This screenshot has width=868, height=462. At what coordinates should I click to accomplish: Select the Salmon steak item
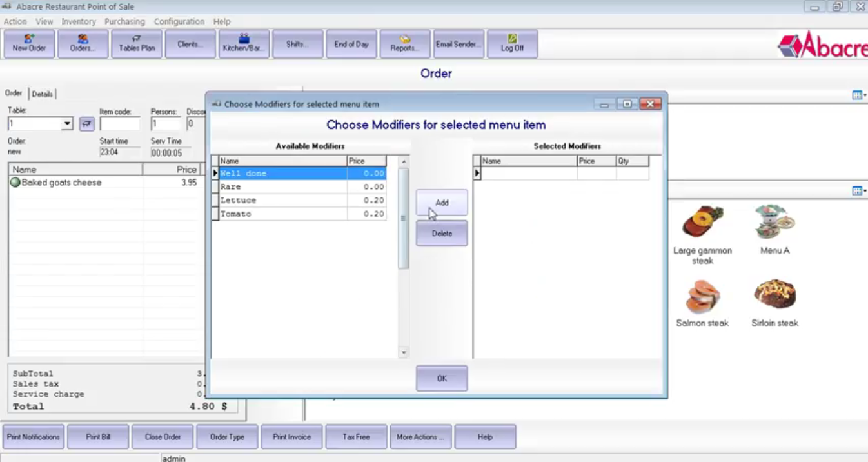[x=702, y=303]
